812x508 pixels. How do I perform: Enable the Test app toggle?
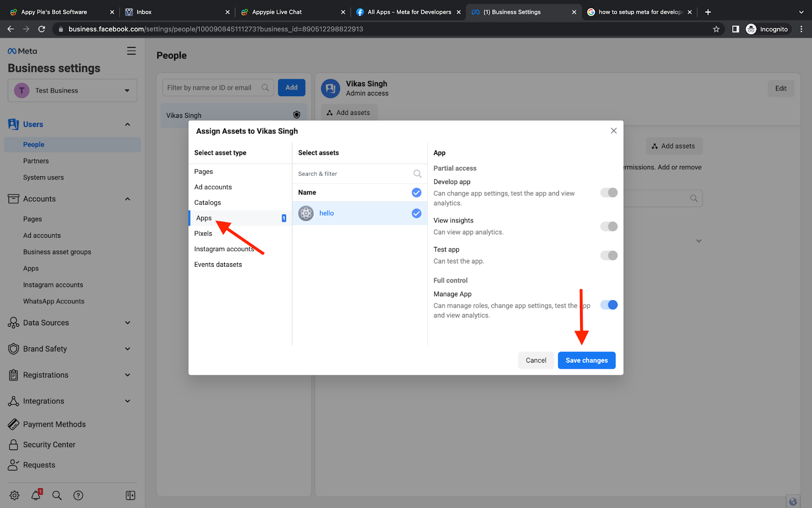point(609,256)
